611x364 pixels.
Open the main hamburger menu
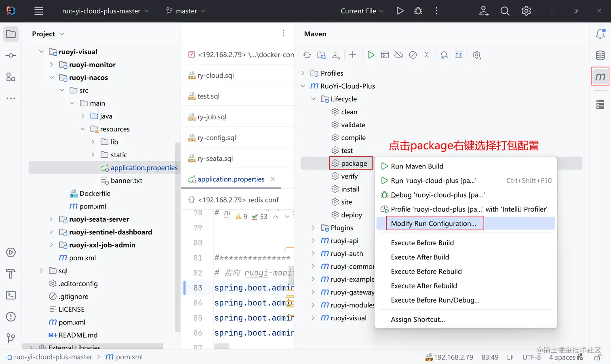[39, 11]
